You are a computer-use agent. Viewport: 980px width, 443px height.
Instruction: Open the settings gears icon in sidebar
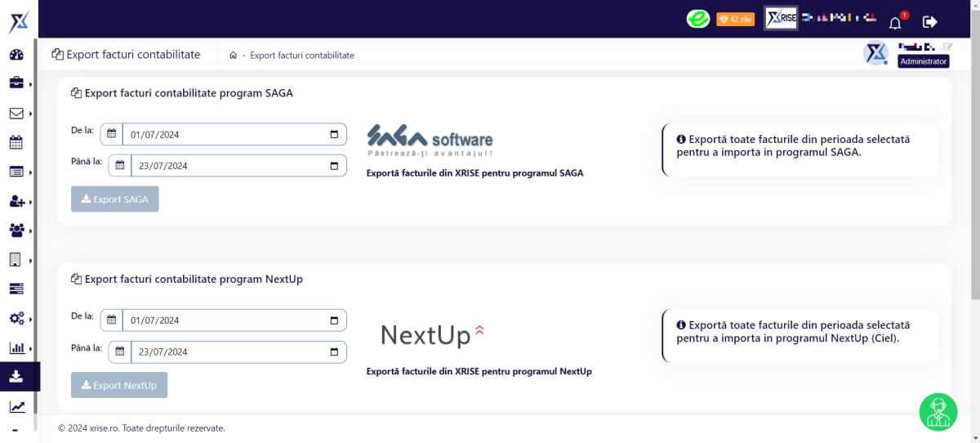[16, 318]
